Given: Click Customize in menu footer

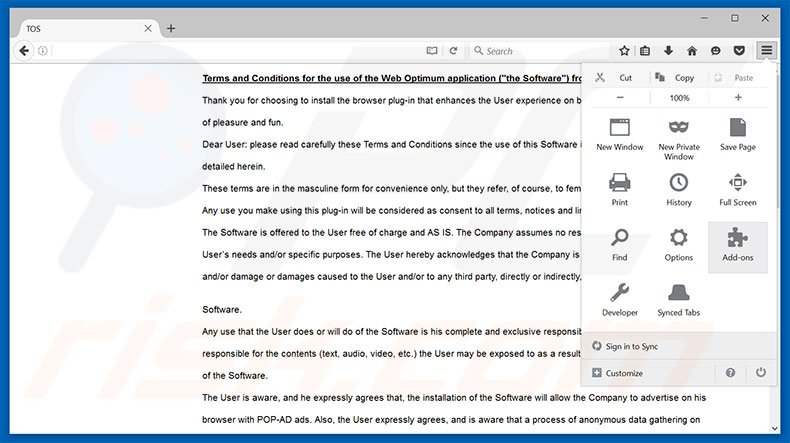Looking at the screenshot, I should pyautogui.click(x=648, y=373).
